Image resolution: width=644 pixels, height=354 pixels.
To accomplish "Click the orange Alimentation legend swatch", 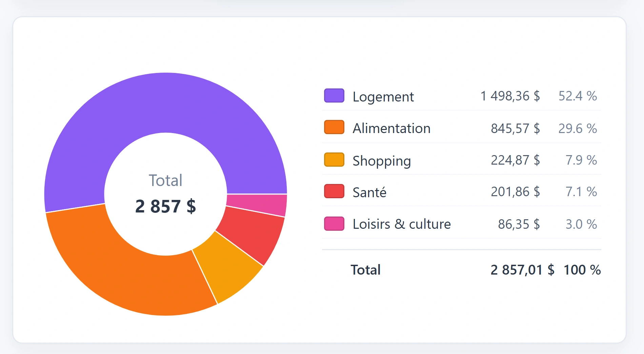I will coord(334,127).
